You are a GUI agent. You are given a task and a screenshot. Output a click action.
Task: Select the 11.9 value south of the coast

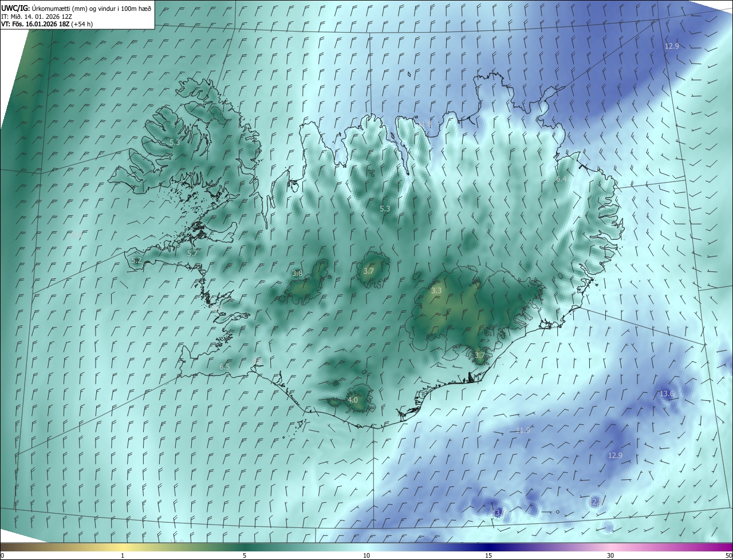tap(523, 430)
